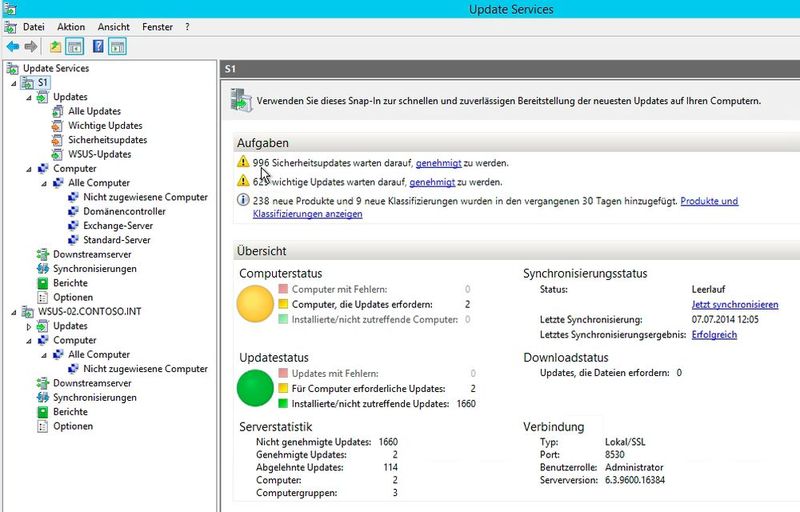Click the Berichte icon under WSUS-02

pos(43,412)
